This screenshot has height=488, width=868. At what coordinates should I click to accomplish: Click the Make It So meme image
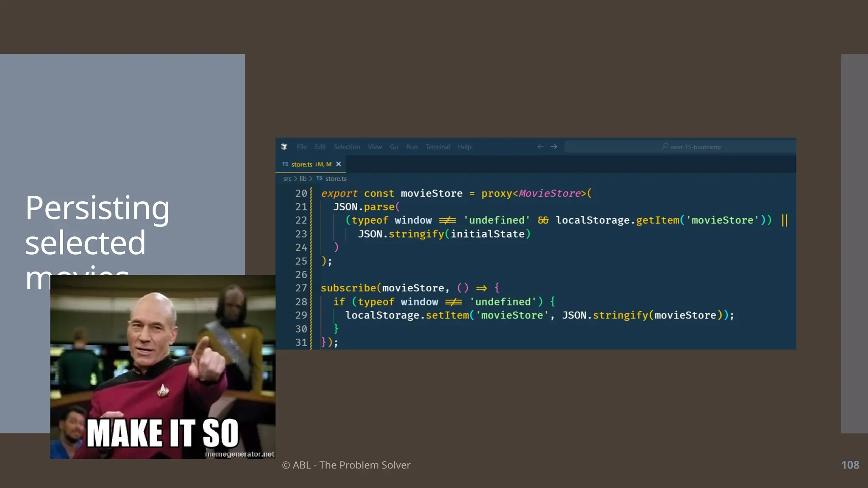point(163,367)
